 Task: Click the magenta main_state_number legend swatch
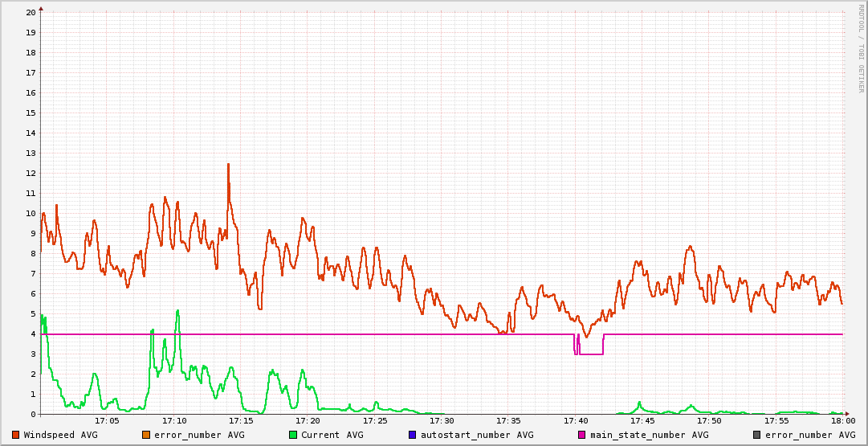click(582, 435)
